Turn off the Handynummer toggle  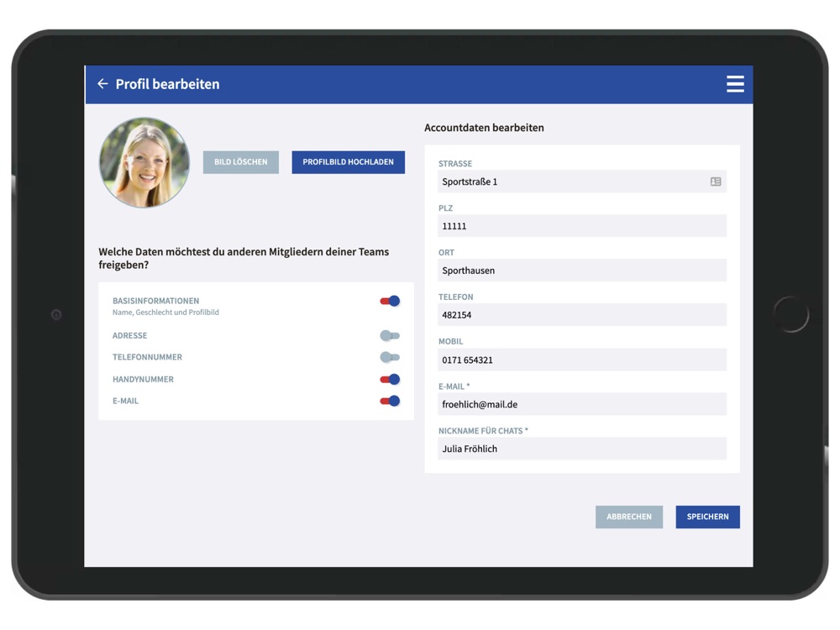click(390, 380)
